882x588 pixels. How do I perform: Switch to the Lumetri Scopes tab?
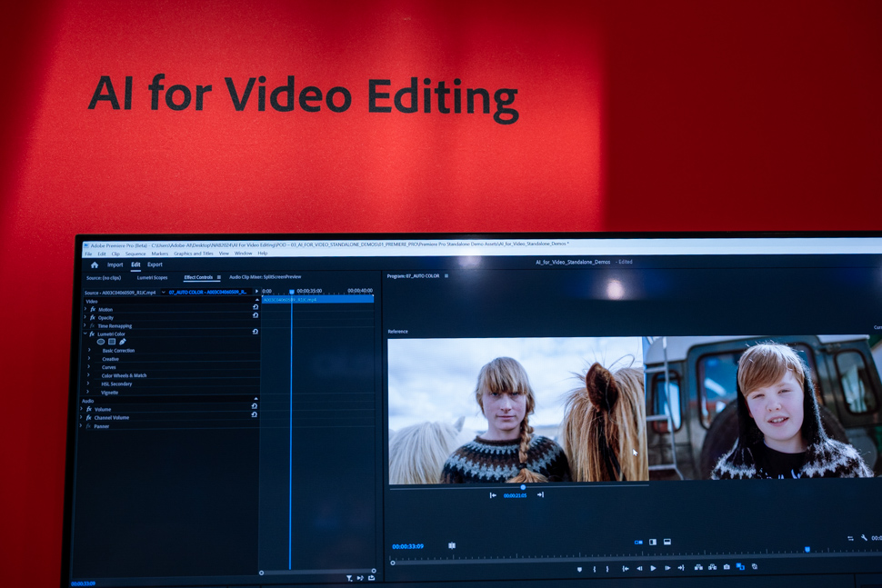152,278
